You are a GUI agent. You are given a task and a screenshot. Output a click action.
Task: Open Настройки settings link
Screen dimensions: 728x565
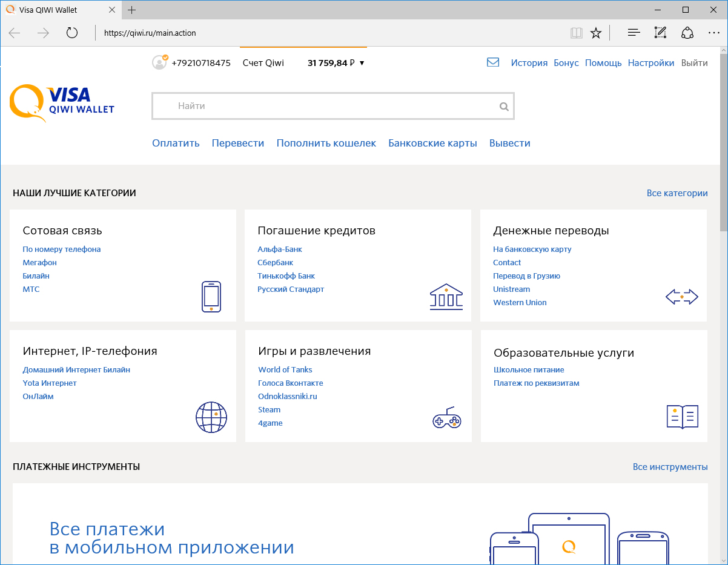[651, 63]
